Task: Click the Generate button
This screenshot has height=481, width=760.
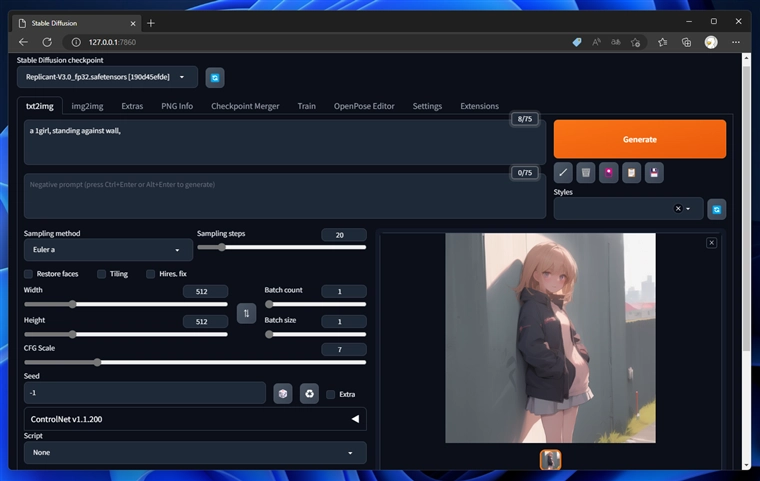Action: [x=640, y=139]
